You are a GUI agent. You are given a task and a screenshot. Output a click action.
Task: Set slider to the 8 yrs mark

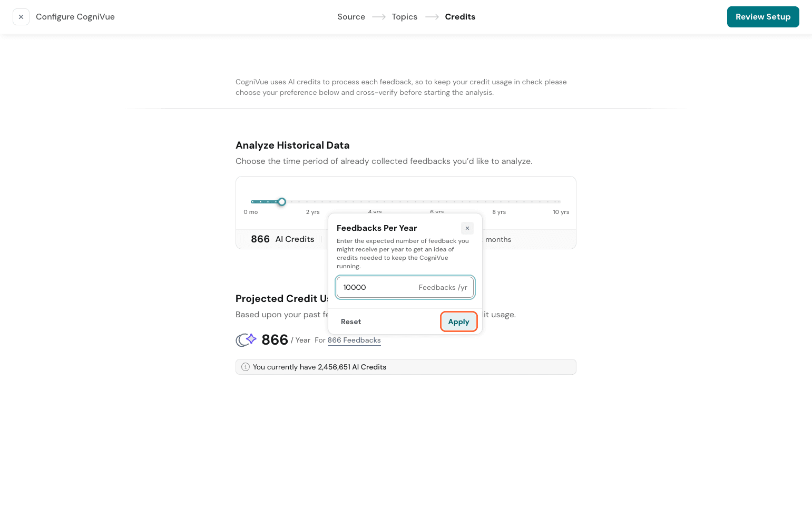click(x=499, y=202)
